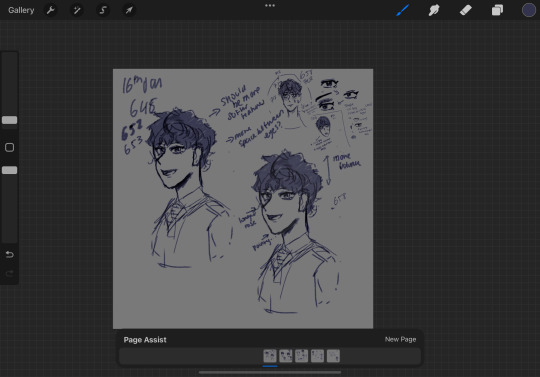Switch to the second page thumbnail
The image size is (540, 377).
[286, 356]
